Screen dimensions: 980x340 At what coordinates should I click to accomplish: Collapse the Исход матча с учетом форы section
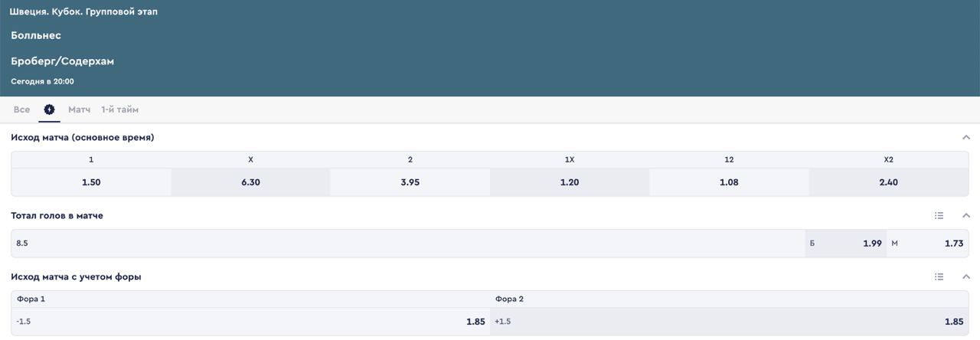click(x=966, y=277)
